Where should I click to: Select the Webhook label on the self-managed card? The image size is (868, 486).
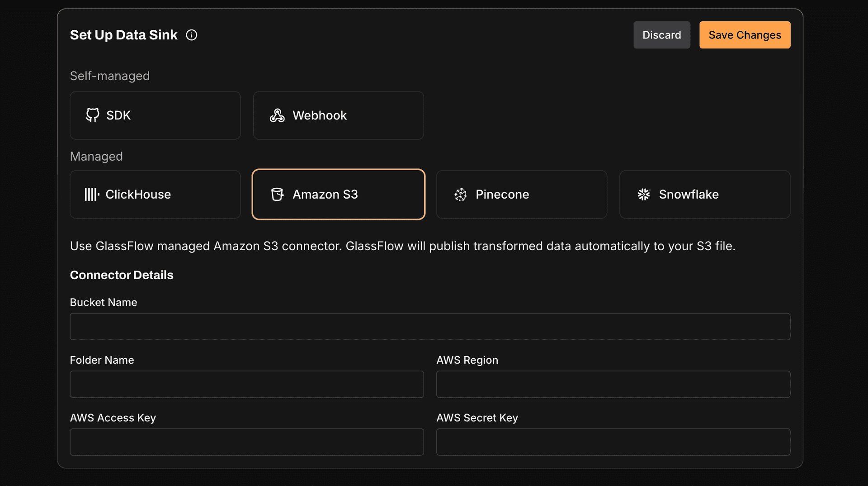pos(320,115)
